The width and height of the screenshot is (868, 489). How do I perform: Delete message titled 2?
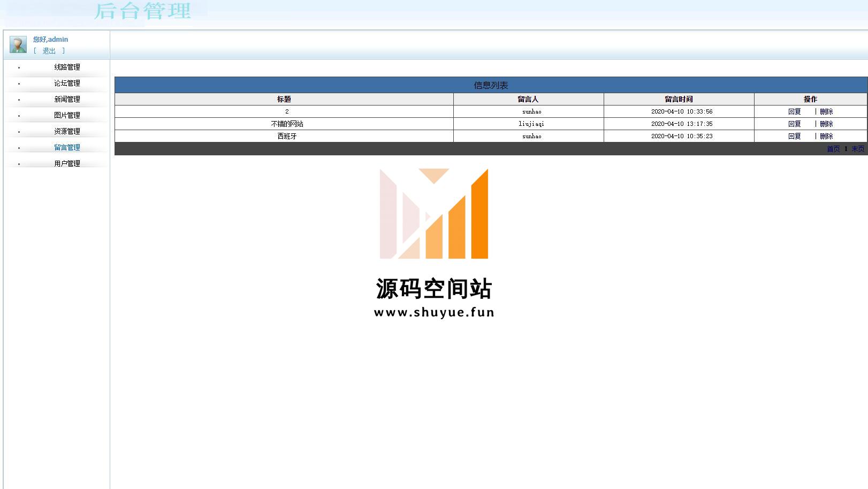(x=826, y=111)
